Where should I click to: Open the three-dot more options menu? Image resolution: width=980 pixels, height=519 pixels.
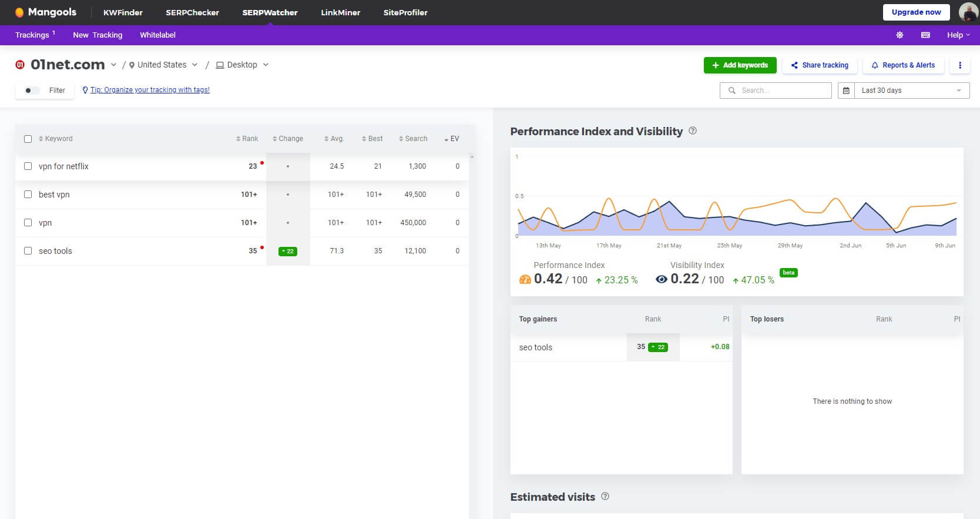(x=960, y=65)
